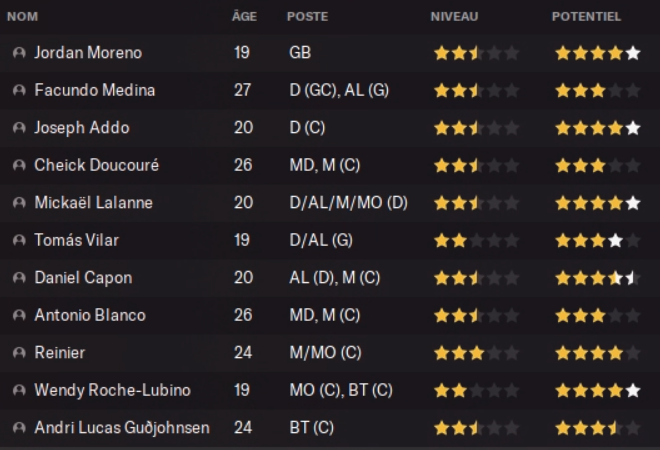This screenshot has width=660, height=450.
Task: Sort players by POTENTIEL column header
Action: [x=586, y=17]
